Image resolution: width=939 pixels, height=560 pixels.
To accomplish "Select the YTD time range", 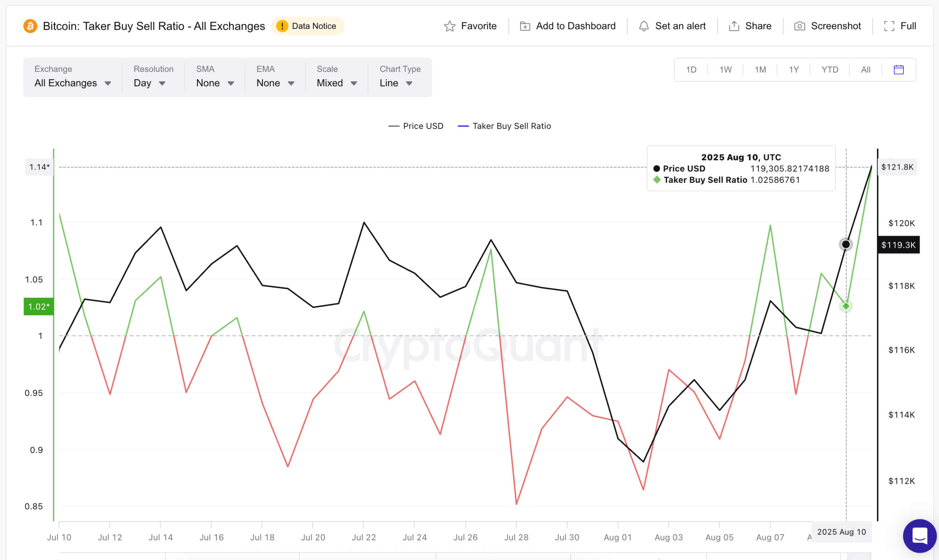I will pos(829,69).
